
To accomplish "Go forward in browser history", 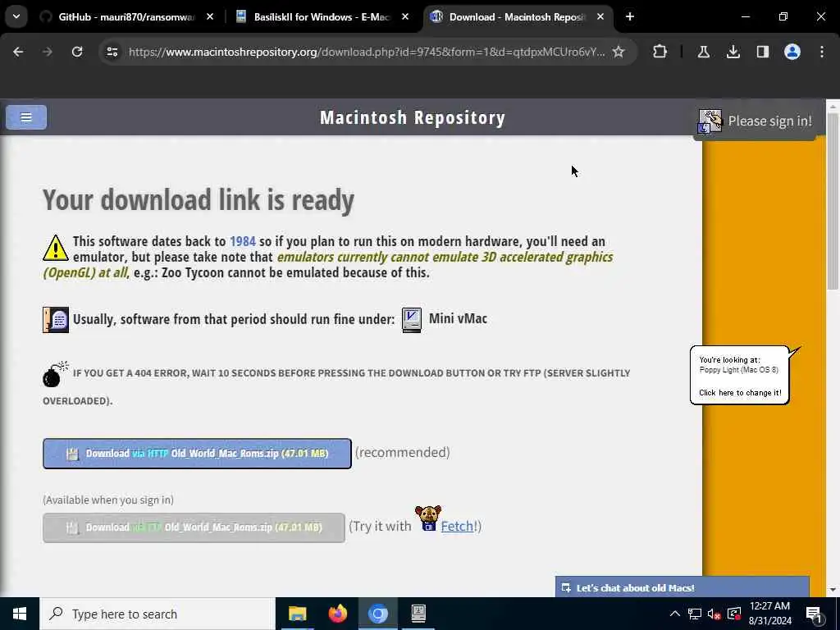I will [x=48, y=52].
